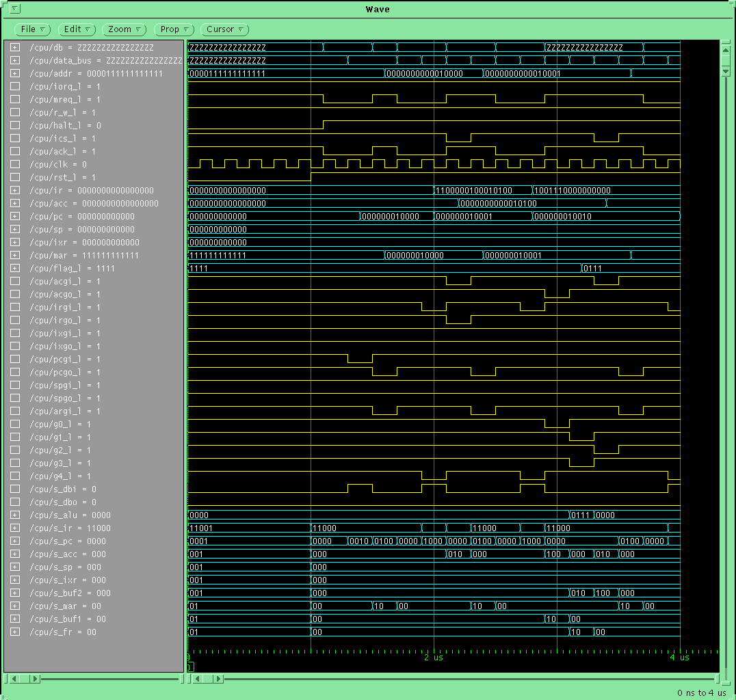Image resolution: width=736 pixels, height=700 pixels.
Task: Click acc value 0000000000010100 in waveform
Action: [x=499, y=204]
